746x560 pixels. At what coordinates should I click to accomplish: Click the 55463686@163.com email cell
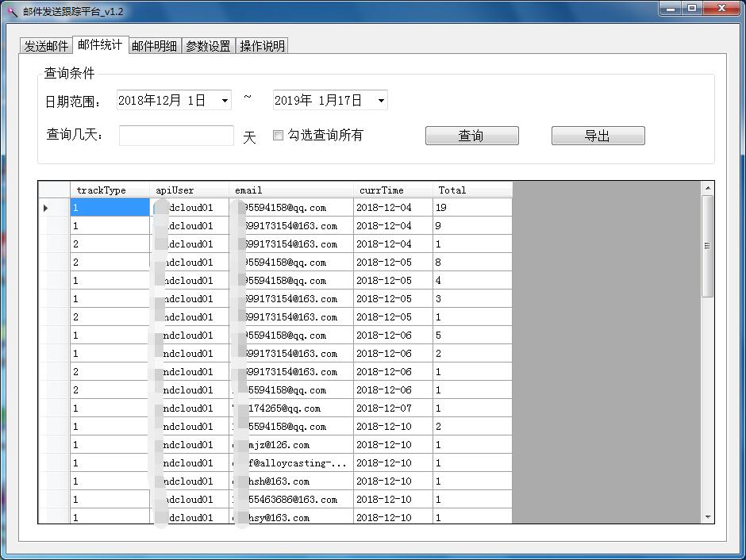(291, 500)
